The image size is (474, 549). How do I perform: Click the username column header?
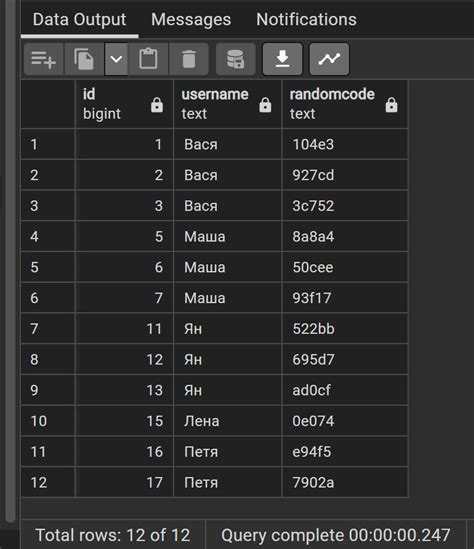coord(228,104)
